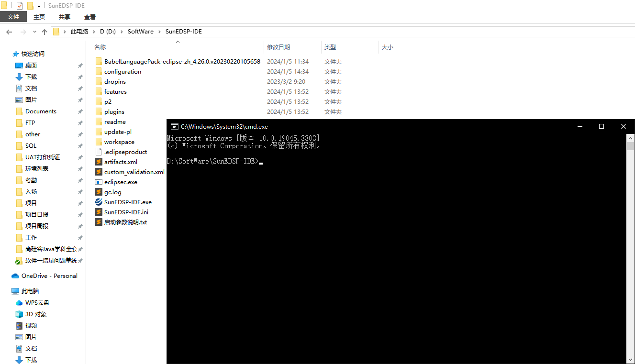Select the update-pl folder icon
635x364 pixels.
(x=99, y=132)
